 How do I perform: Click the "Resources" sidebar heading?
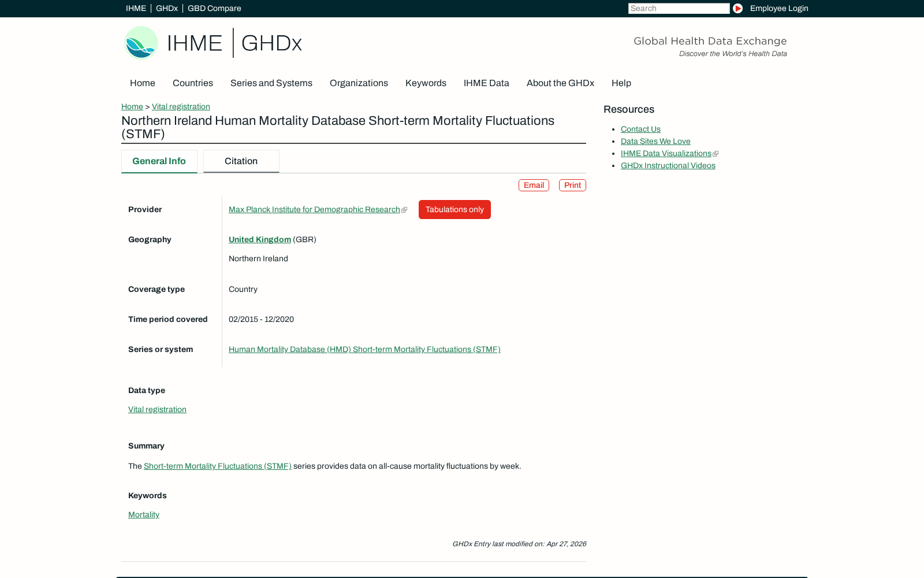pos(629,109)
